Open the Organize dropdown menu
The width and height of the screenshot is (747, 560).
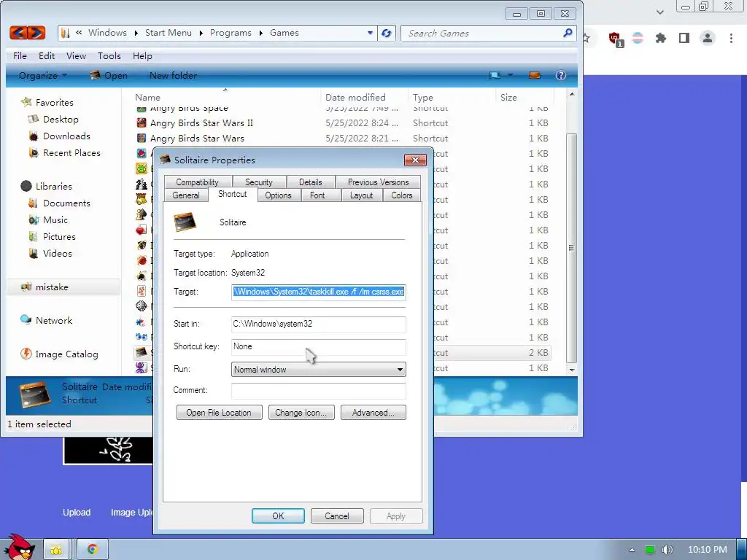coord(43,75)
